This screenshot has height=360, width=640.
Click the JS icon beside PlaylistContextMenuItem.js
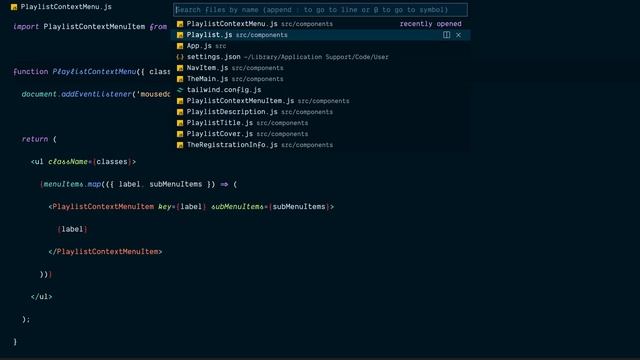tap(180, 101)
